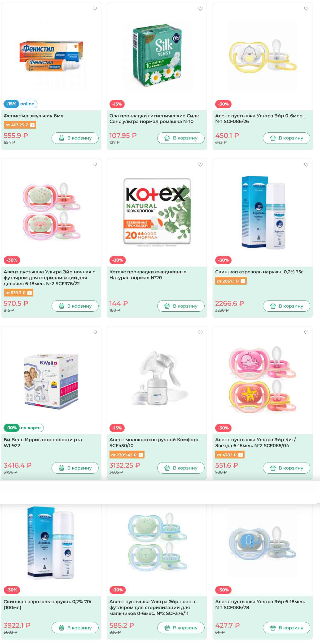Add Скин-кап аэрозоль 70г to cart
Screen dimensions: 320x644
[75, 628]
